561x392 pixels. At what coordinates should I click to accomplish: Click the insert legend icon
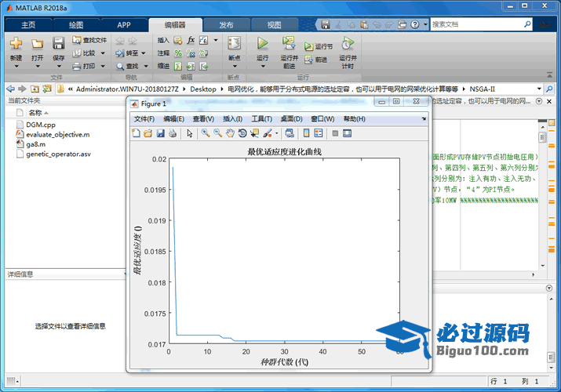[x=318, y=133]
